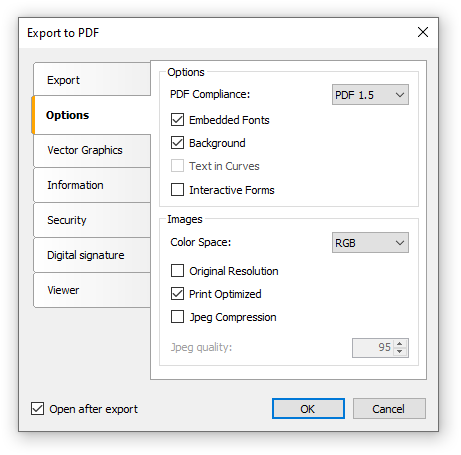This screenshot has height=455, width=461.
Task: Open the Export tab
Action: coord(92,79)
